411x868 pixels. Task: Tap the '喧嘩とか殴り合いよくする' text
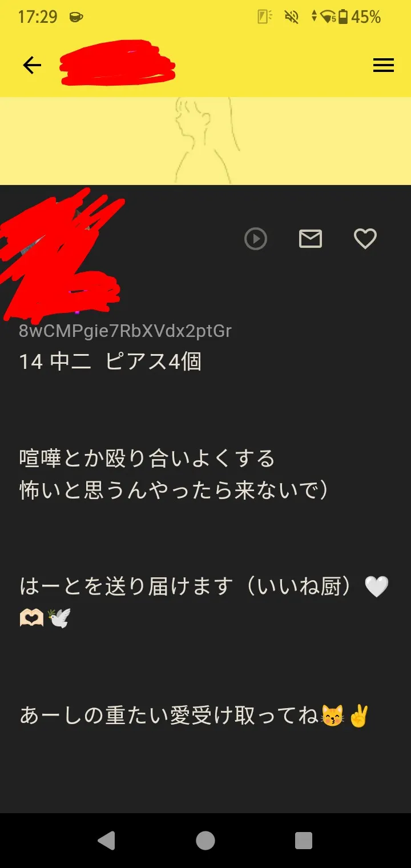coord(147,459)
